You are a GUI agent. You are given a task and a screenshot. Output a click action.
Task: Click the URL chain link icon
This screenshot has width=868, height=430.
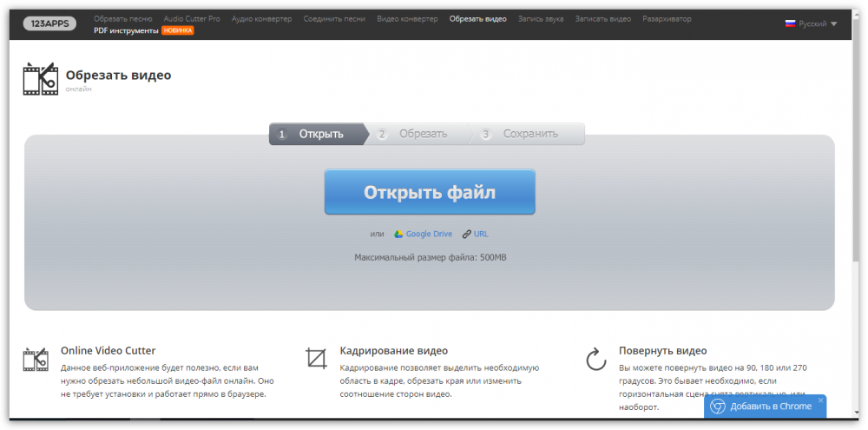point(467,234)
